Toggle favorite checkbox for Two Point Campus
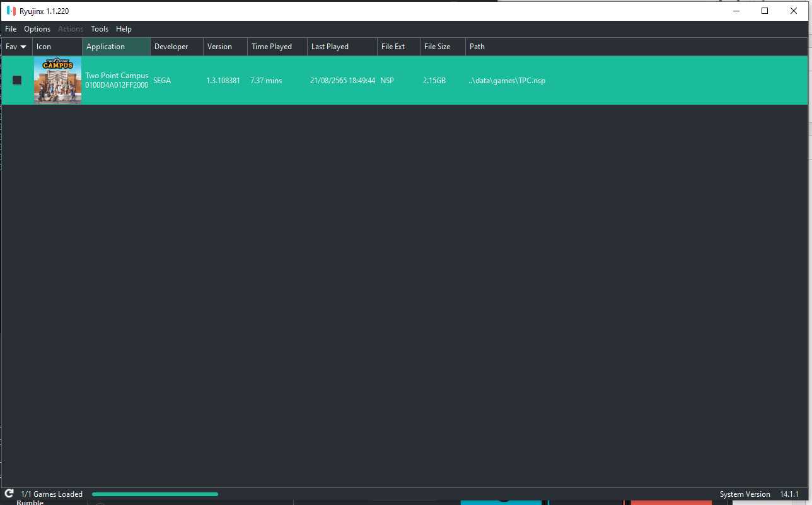812x505 pixels. pyautogui.click(x=17, y=80)
